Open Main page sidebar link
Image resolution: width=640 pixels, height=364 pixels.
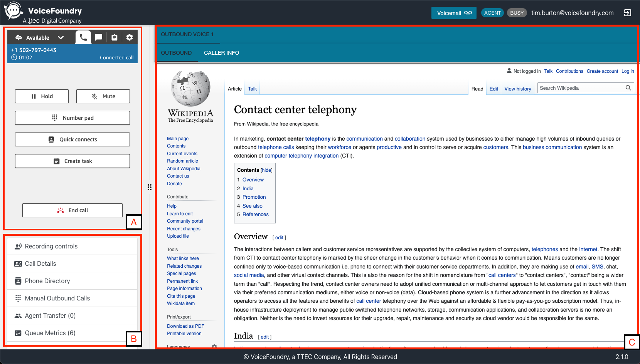tap(178, 139)
